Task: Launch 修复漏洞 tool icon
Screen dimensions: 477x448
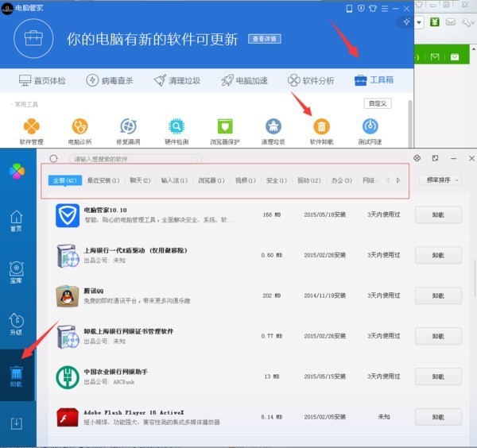Action: [x=128, y=131]
